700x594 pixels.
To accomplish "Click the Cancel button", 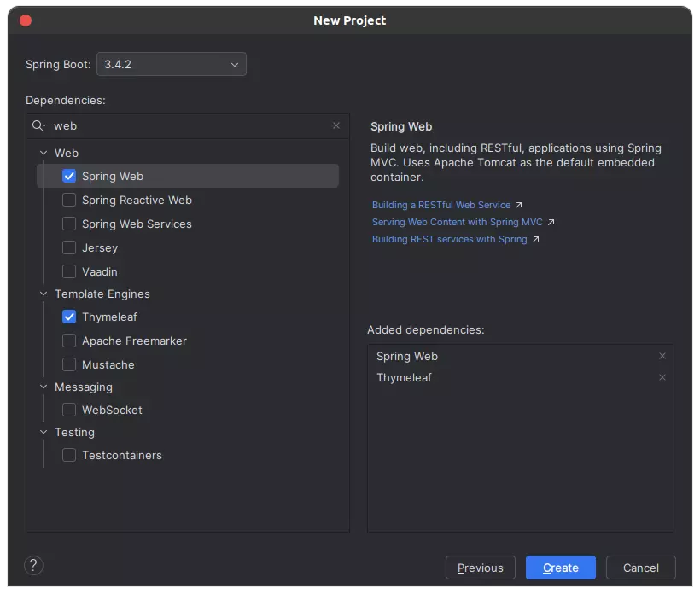I will click(640, 568).
